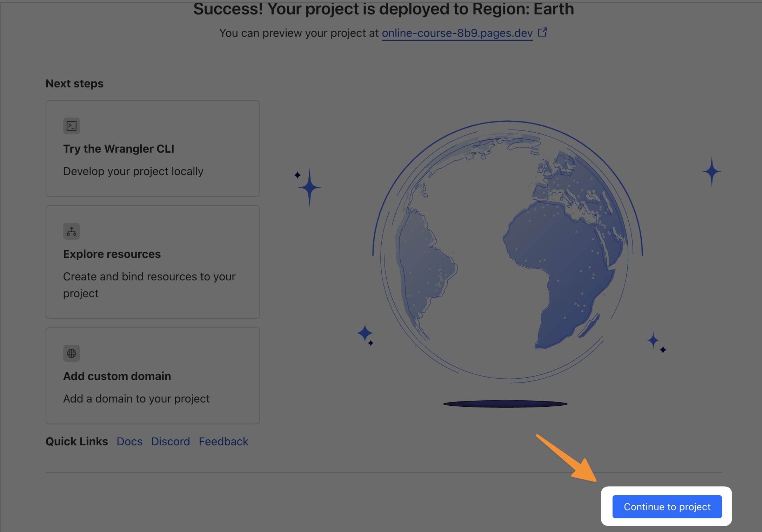Image resolution: width=762 pixels, height=532 pixels.
Task: Open the Try the Wrangler CLI card title
Action: [119, 149]
